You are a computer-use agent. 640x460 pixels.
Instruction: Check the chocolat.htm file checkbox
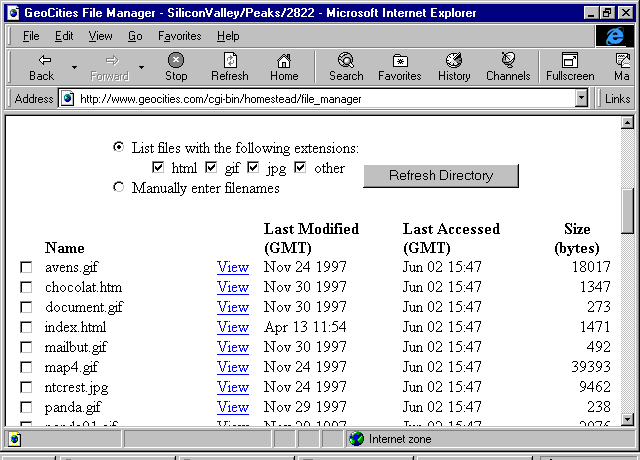(26, 287)
